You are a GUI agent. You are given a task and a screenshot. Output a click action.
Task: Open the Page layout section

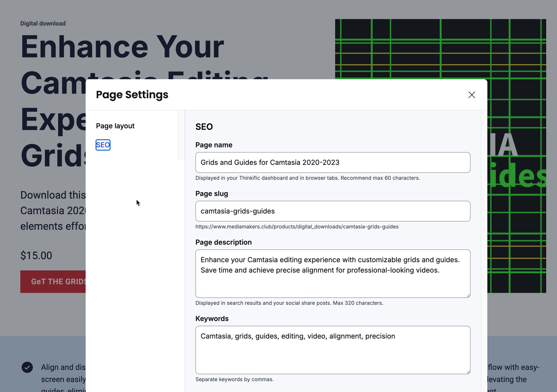point(115,126)
